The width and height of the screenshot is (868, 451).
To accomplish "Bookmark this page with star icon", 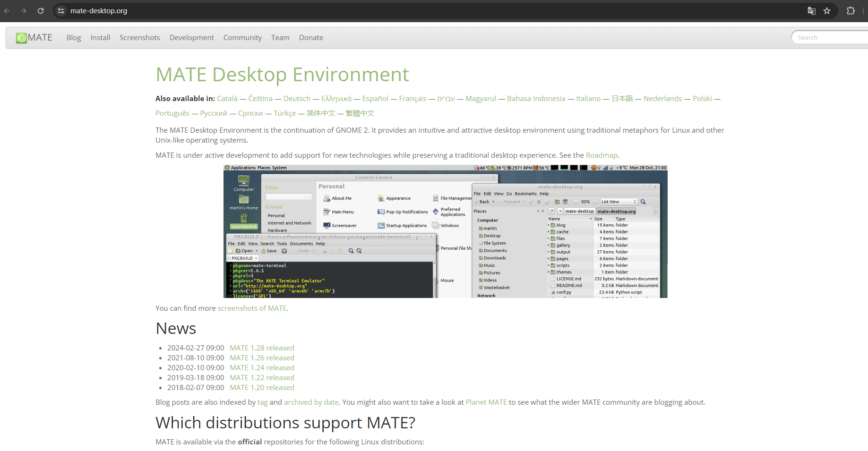I will coord(827,11).
